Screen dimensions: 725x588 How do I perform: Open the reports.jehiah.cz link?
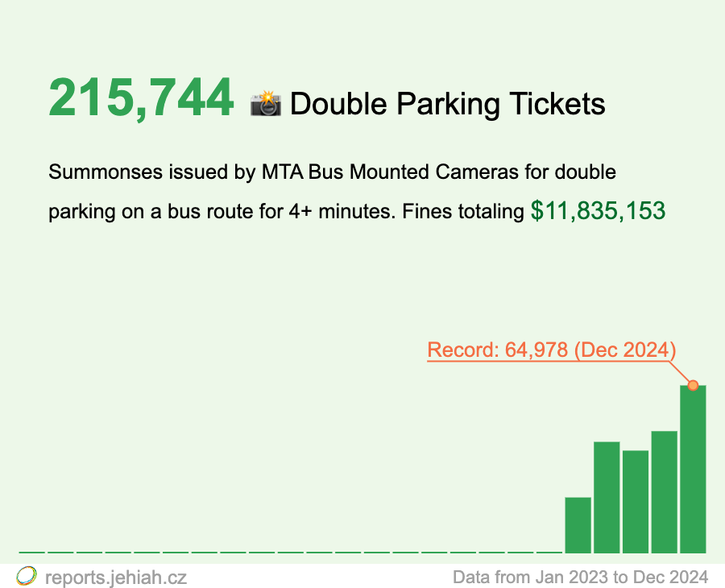coord(116,577)
